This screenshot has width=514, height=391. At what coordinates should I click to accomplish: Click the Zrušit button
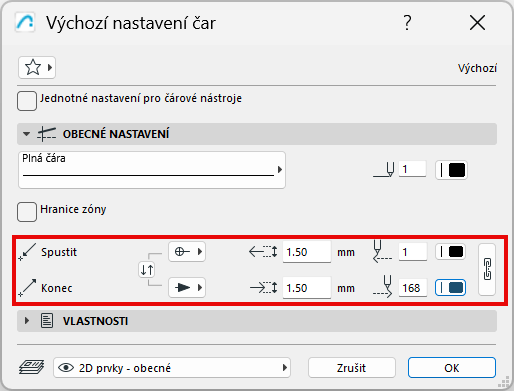click(352, 368)
